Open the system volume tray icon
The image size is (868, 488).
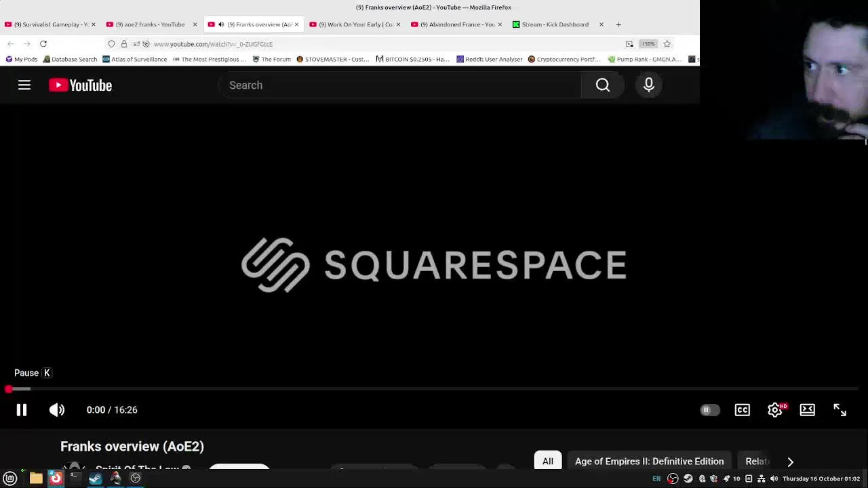[774, 479]
